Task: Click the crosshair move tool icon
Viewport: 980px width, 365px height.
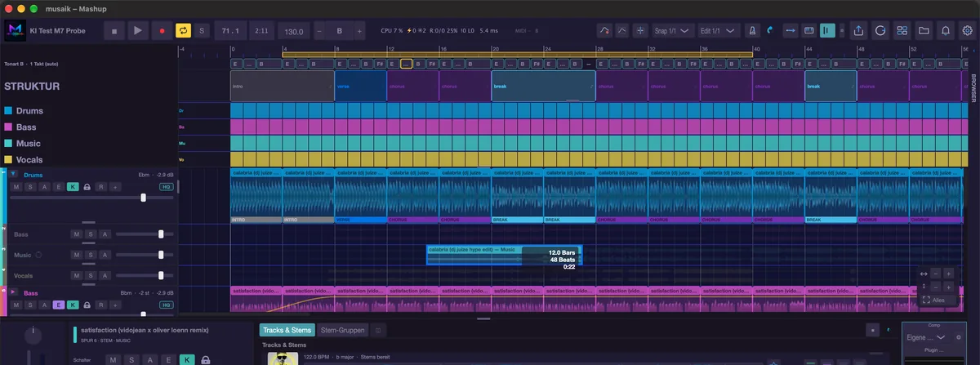Action: pos(641,31)
